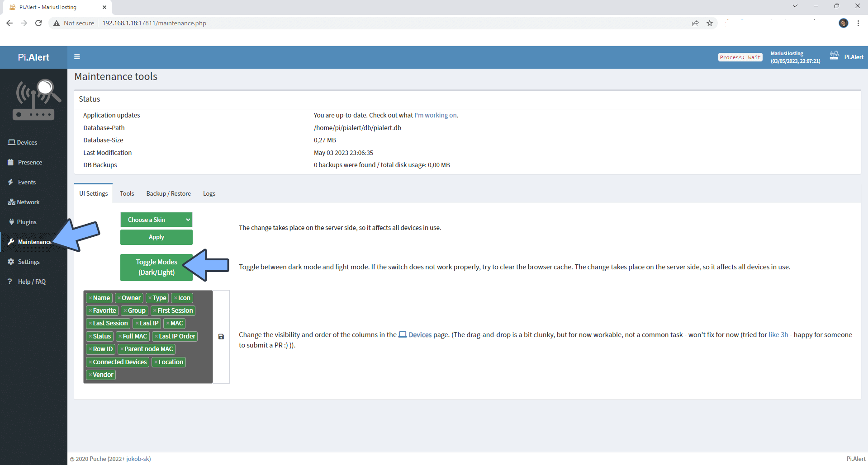Open Plugins from sidebar

point(22,222)
